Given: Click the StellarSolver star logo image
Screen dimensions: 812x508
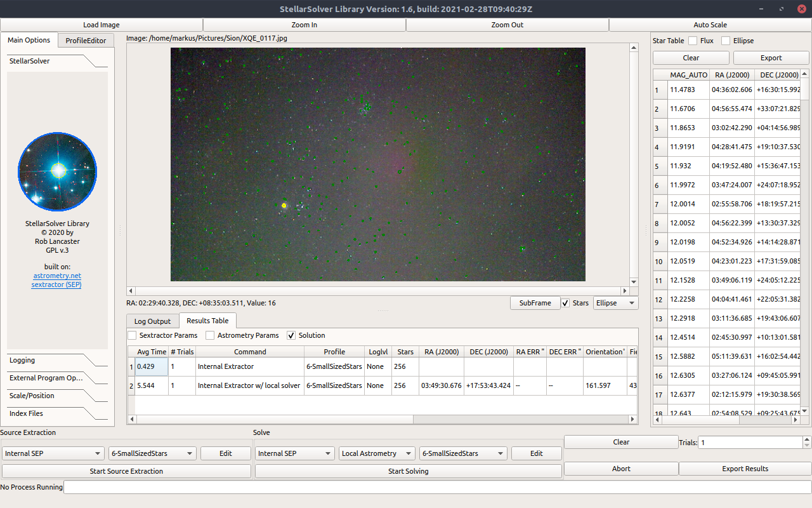Looking at the screenshot, I should (x=57, y=171).
